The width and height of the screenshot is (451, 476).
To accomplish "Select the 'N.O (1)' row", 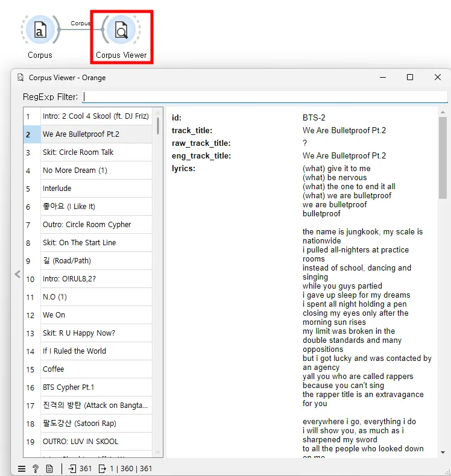I will click(96, 297).
